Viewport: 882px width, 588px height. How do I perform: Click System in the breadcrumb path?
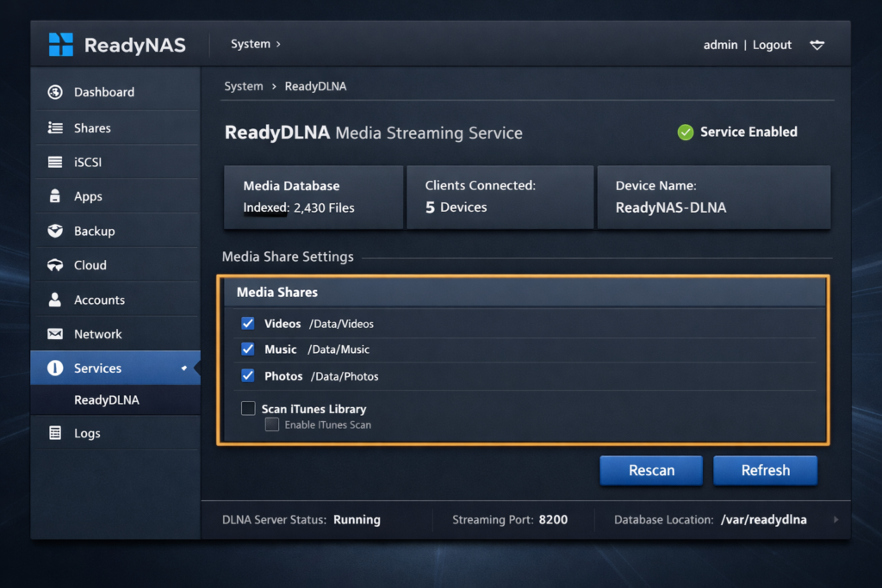243,86
